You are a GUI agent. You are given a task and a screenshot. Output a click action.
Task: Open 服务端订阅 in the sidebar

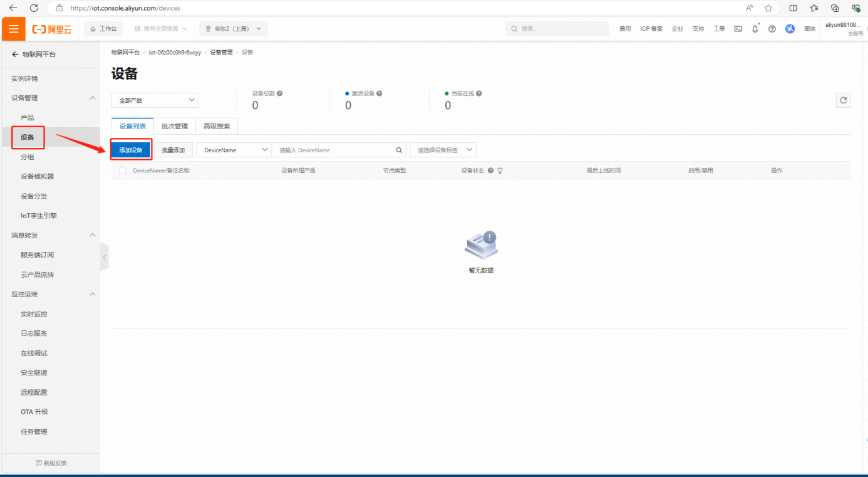click(38, 255)
